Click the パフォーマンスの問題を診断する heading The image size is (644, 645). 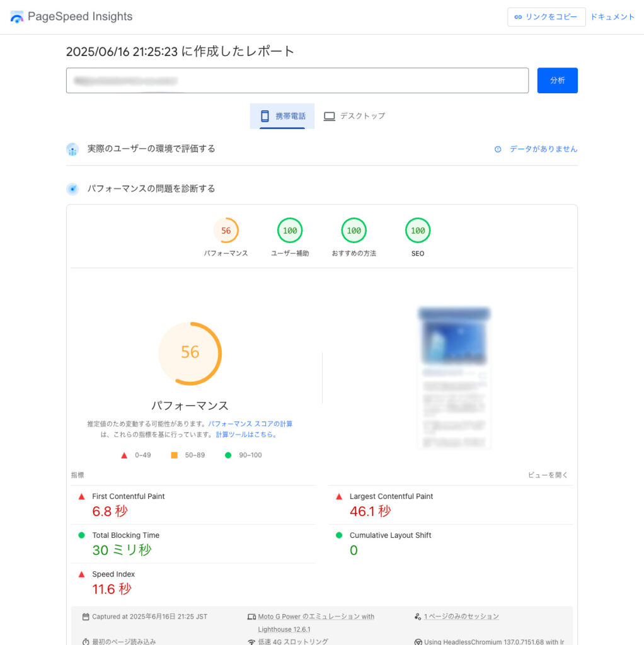(151, 189)
